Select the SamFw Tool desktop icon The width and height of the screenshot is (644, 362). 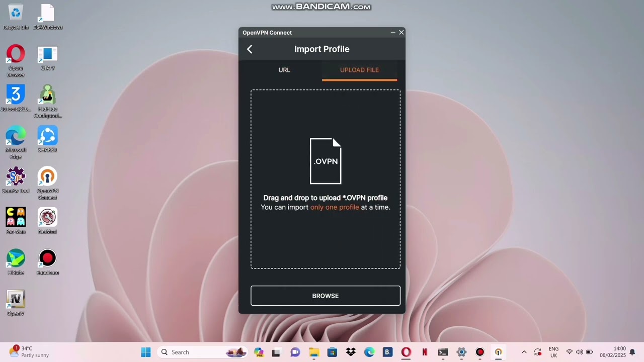click(x=16, y=180)
